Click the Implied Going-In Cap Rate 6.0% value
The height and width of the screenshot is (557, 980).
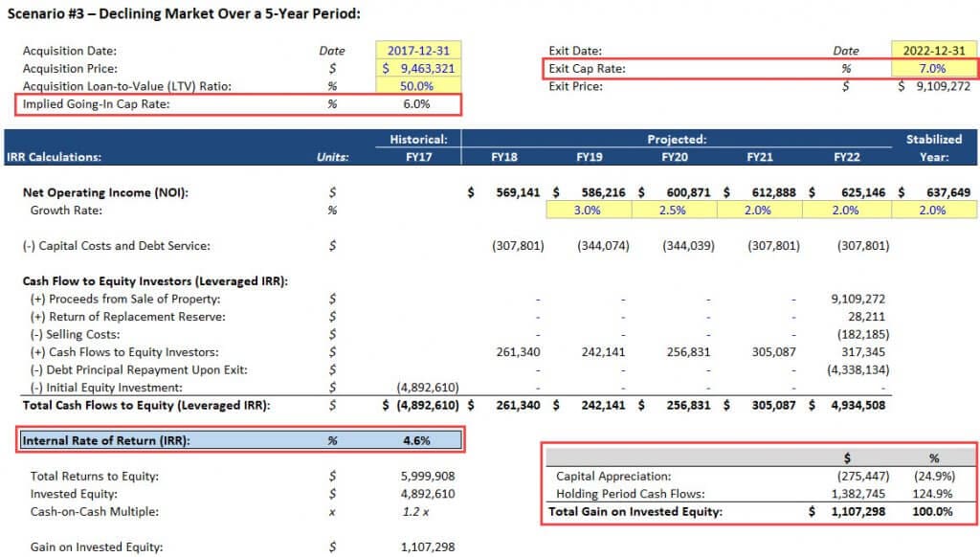pos(417,104)
